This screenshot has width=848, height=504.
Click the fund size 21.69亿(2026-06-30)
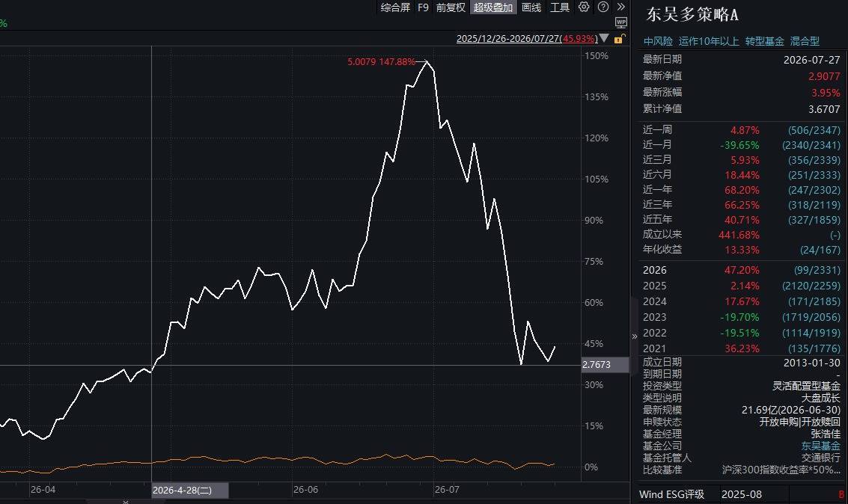click(790, 410)
